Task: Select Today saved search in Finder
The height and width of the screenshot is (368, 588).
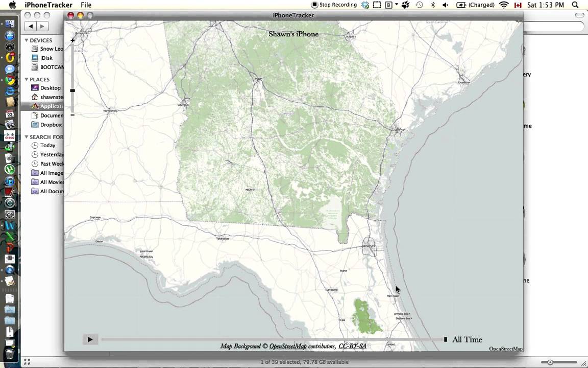Action: (x=43, y=145)
